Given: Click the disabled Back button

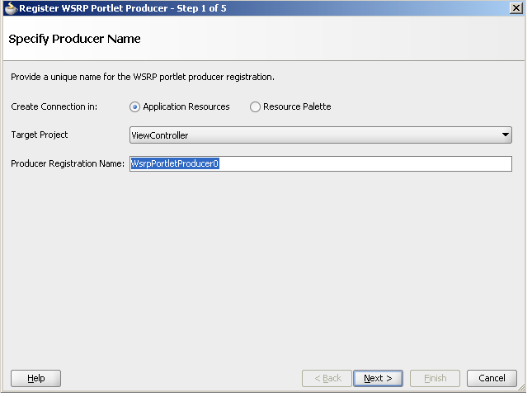Looking at the screenshot, I should pos(327,378).
